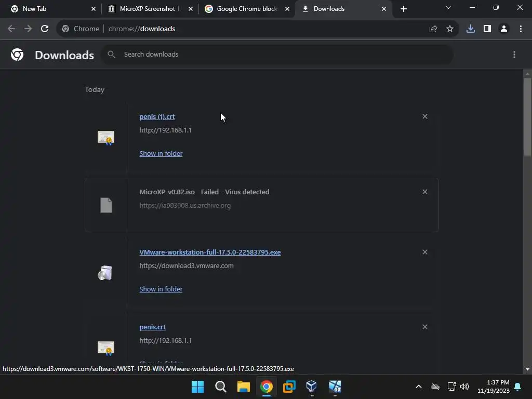Click the Today date heading

coord(95,89)
